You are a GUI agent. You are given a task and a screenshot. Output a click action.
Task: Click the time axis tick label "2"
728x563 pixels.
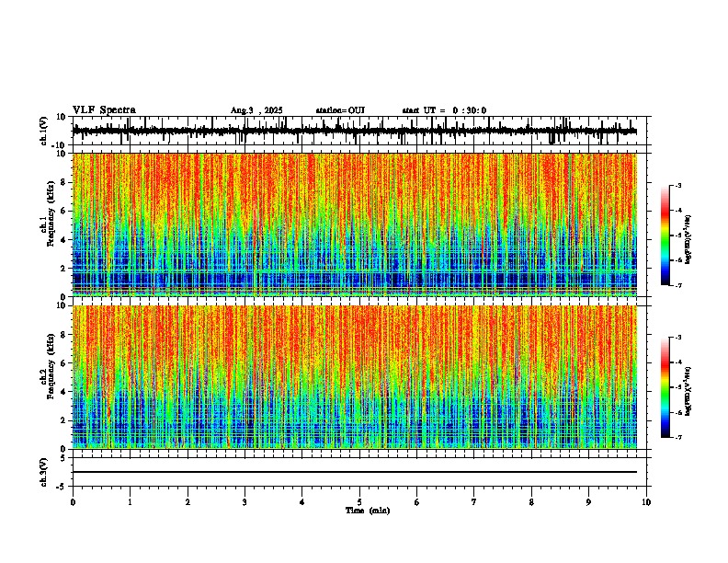click(188, 502)
